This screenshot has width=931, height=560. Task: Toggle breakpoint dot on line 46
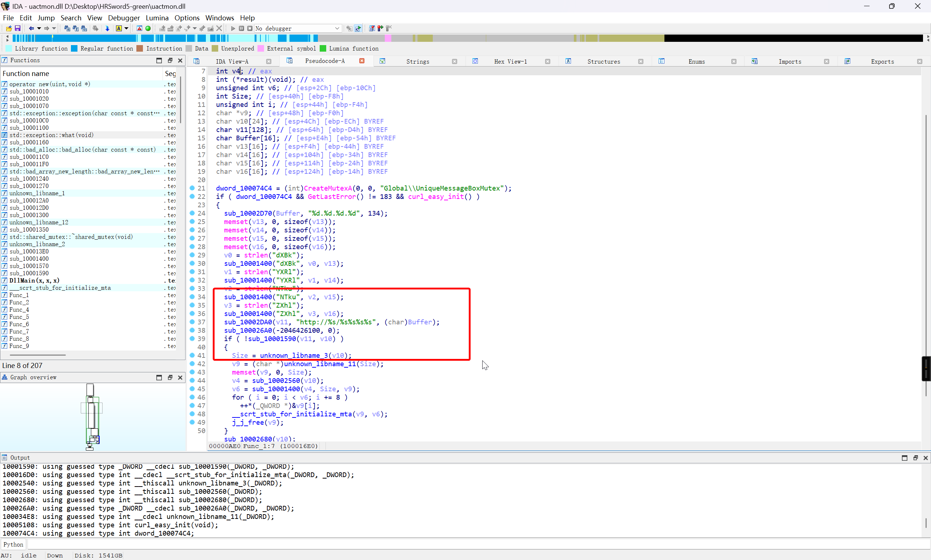192,397
